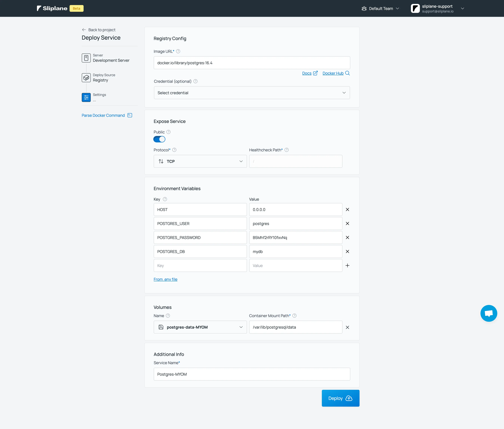Image resolution: width=504 pixels, height=429 pixels.
Task: Edit the POSTGRES_DB key field
Action: pos(200,251)
